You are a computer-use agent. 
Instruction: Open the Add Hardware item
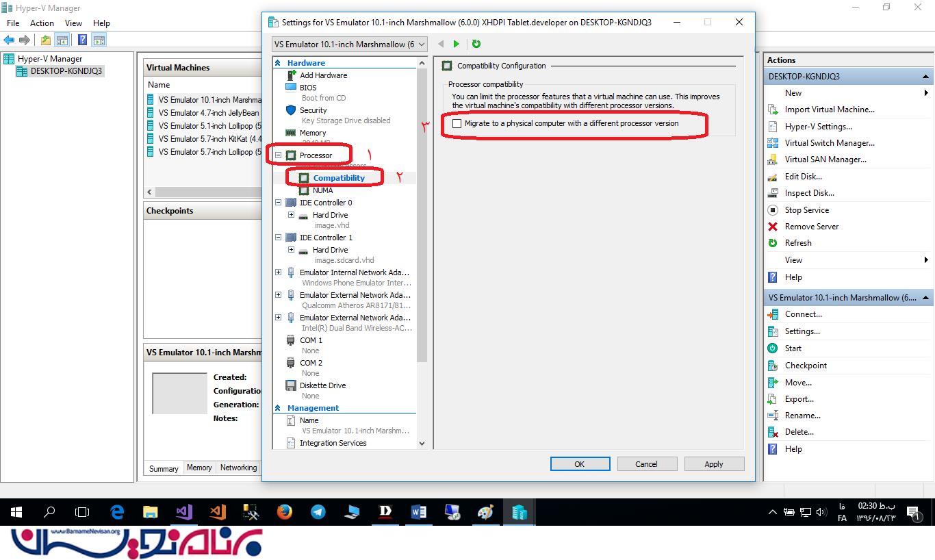[x=323, y=75]
